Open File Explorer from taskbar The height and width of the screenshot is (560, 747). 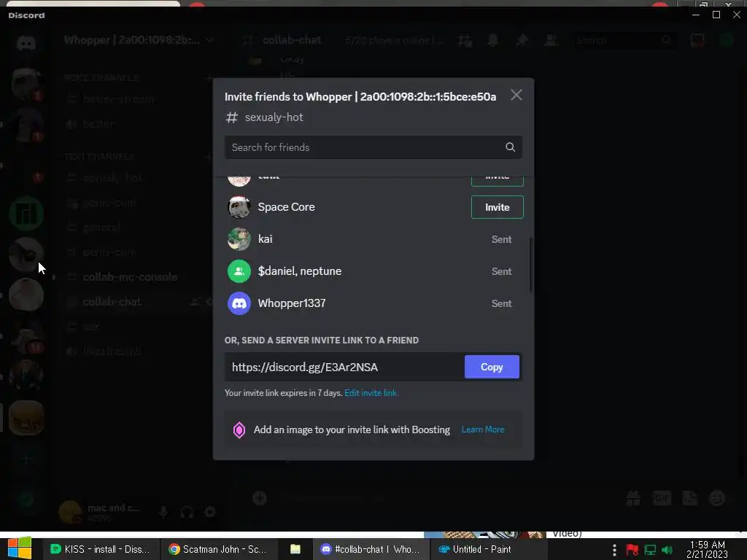pos(295,550)
